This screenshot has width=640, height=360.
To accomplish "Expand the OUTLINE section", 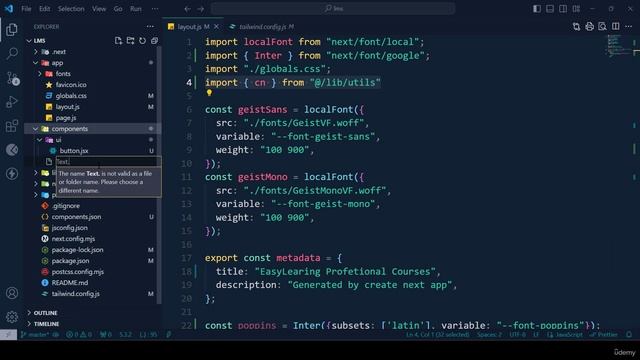I will [45, 313].
